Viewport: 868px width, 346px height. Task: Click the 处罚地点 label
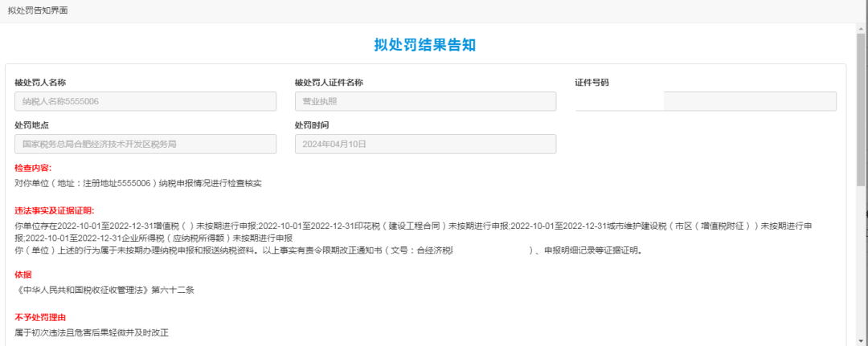31,125
